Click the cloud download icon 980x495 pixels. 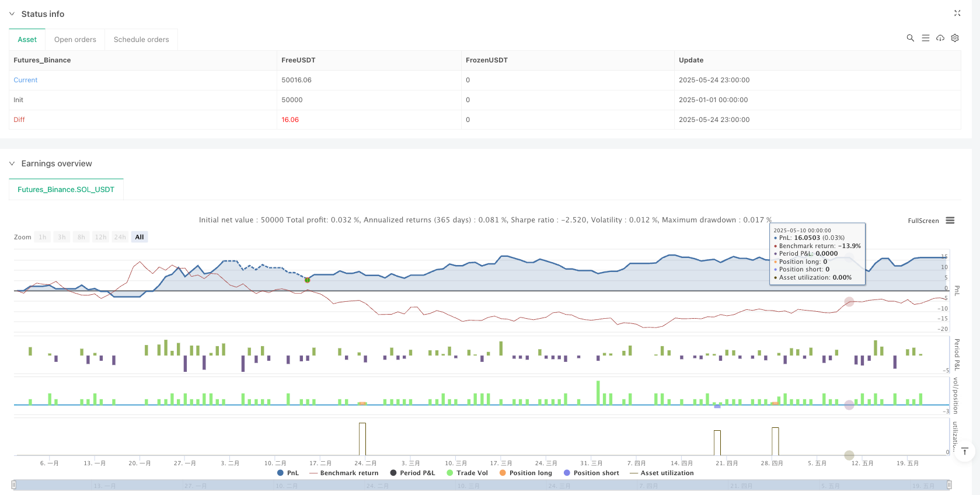coord(940,38)
